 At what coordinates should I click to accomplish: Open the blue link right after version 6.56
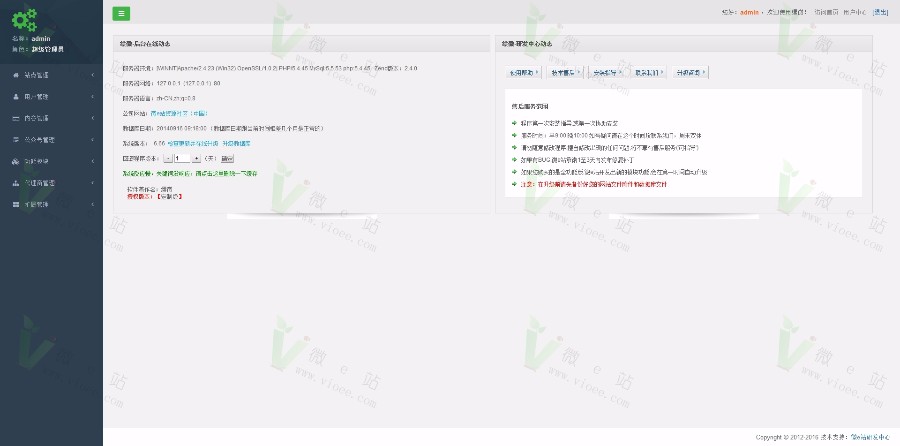tap(193, 144)
